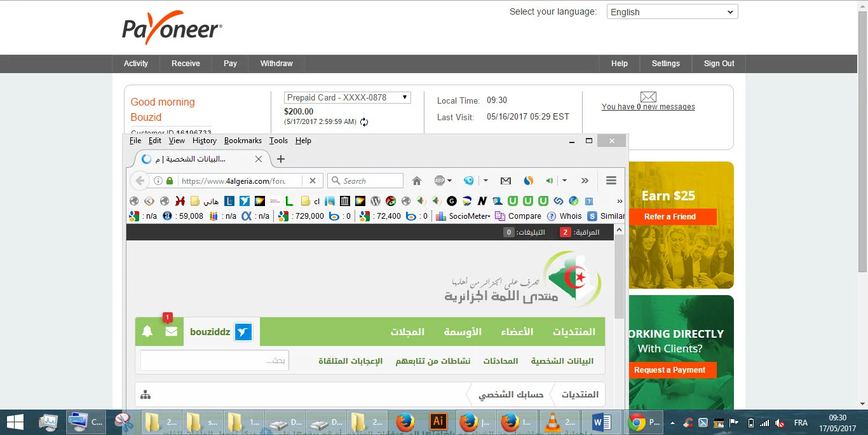Open the Withdraw menu in Payoneer
This screenshot has width=868, height=435.
pyautogui.click(x=276, y=64)
